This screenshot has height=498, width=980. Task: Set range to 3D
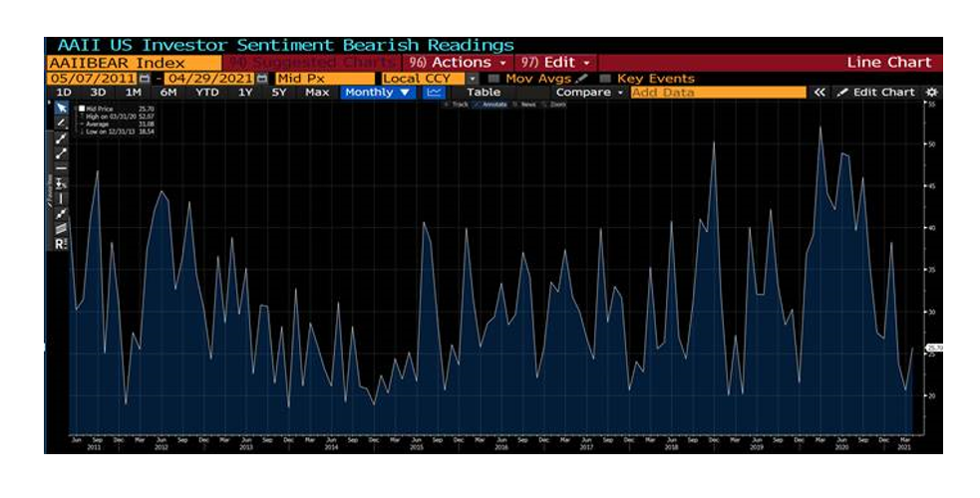pos(98,93)
